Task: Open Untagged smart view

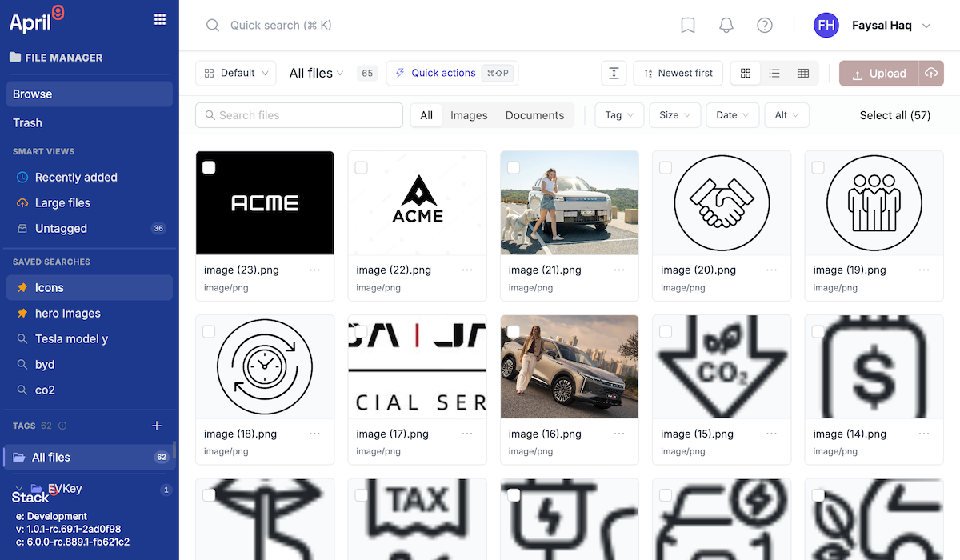Action: coord(90,228)
